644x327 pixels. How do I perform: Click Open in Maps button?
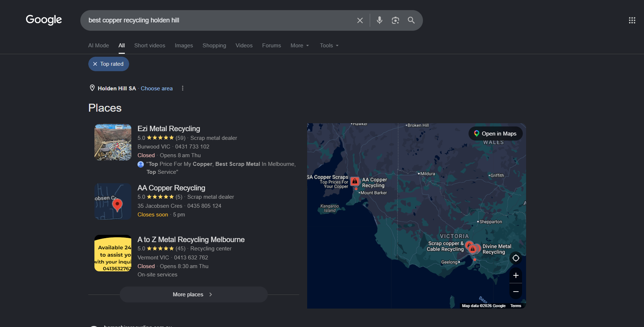(x=495, y=134)
